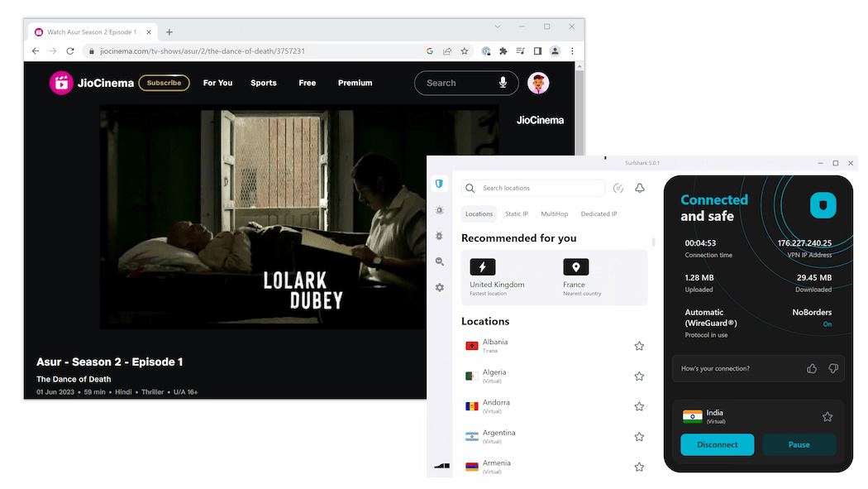
Task: Select Andorra location row
Action: [x=554, y=406]
